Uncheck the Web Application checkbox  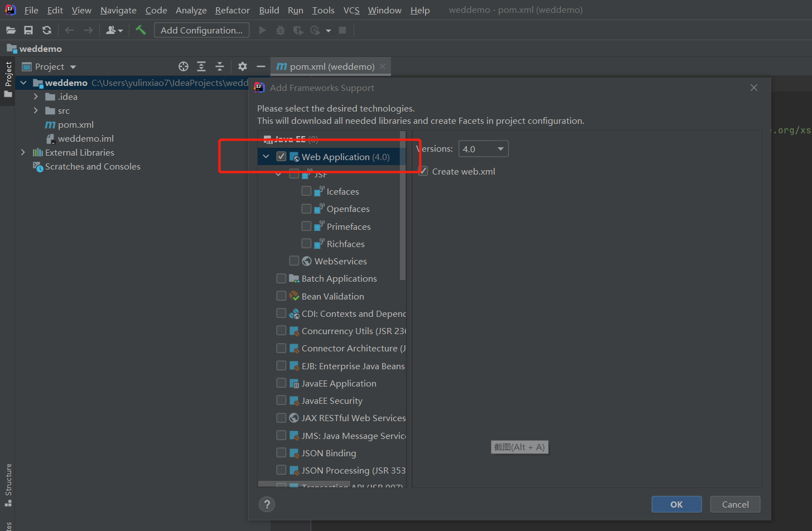[x=281, y=157]
